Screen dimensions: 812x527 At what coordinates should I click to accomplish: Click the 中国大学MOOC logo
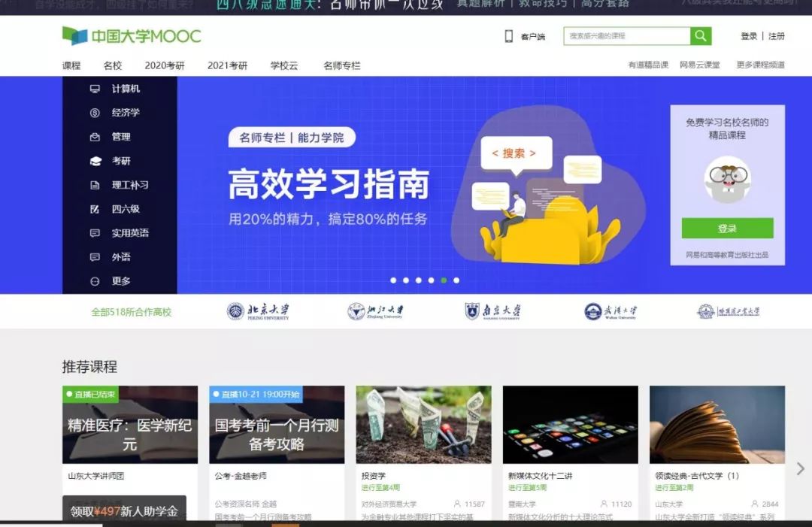click(130, 35)
